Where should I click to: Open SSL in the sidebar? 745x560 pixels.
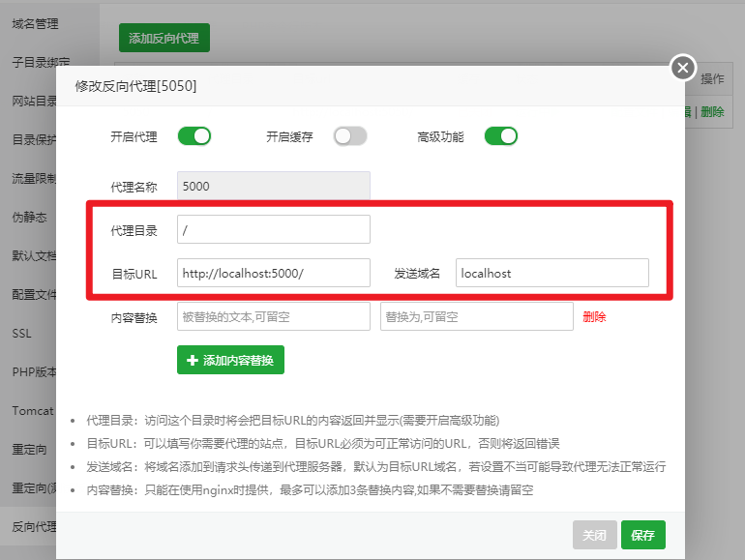click(x=21, y=333)
